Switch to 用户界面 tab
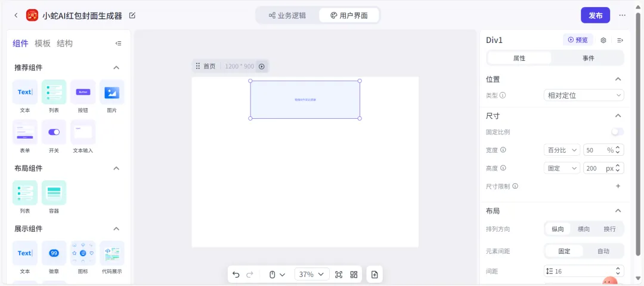Screen dimensions: 644x286 pyautogui.click(x=349, y=16)
